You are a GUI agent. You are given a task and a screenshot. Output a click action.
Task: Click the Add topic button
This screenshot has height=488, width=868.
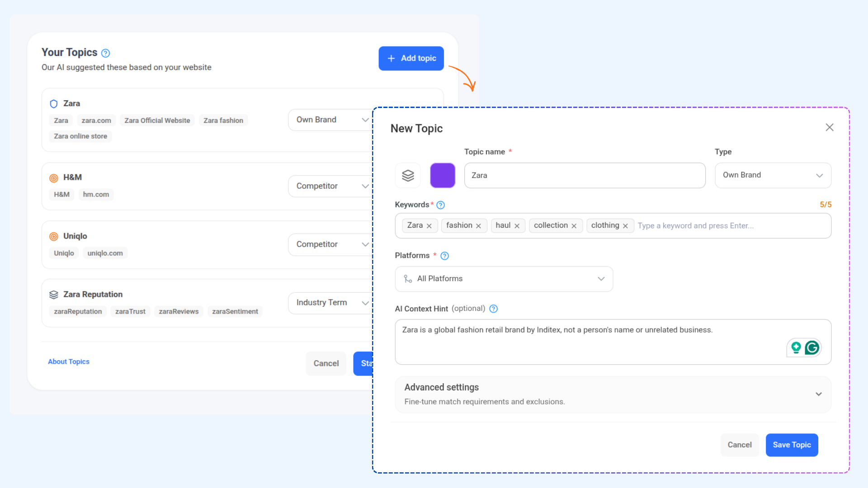[411, 58]
